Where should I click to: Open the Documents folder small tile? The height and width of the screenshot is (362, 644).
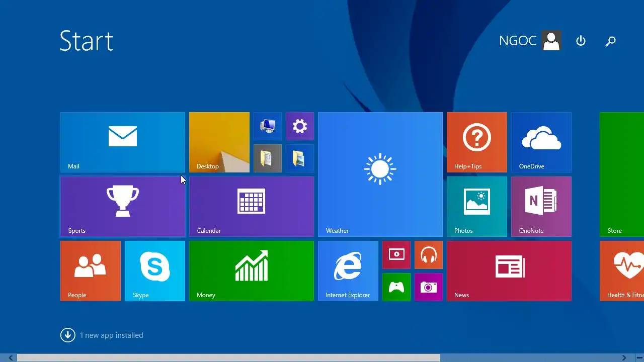268,158
